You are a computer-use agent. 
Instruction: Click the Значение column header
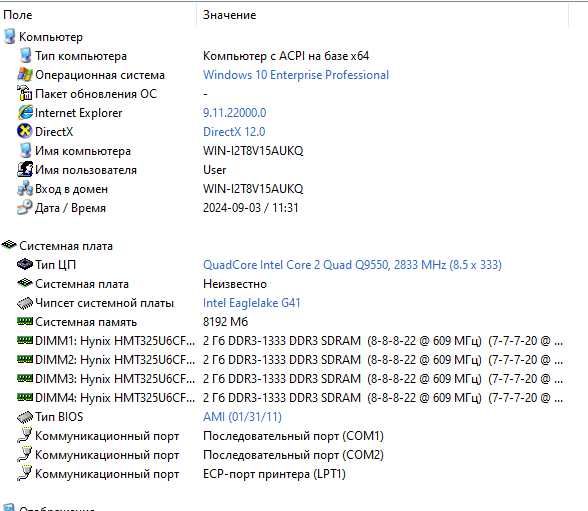click(x=230, y=15)
